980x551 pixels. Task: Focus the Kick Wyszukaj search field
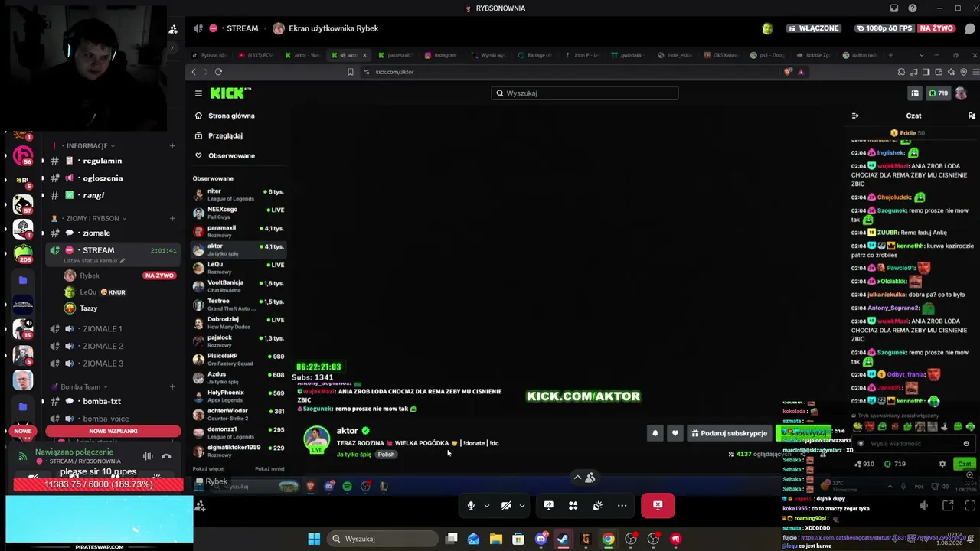pyautogui.click(x=585, y=93)
